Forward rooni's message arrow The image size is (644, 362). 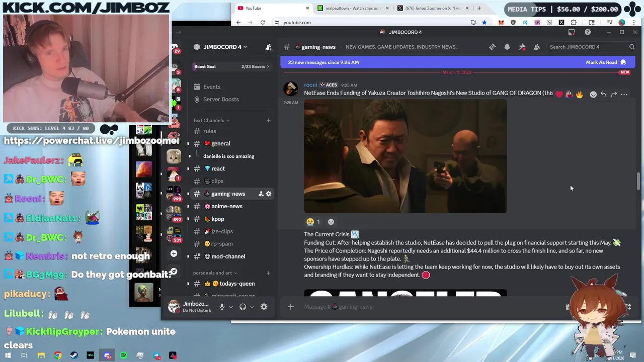pos(614,95)
